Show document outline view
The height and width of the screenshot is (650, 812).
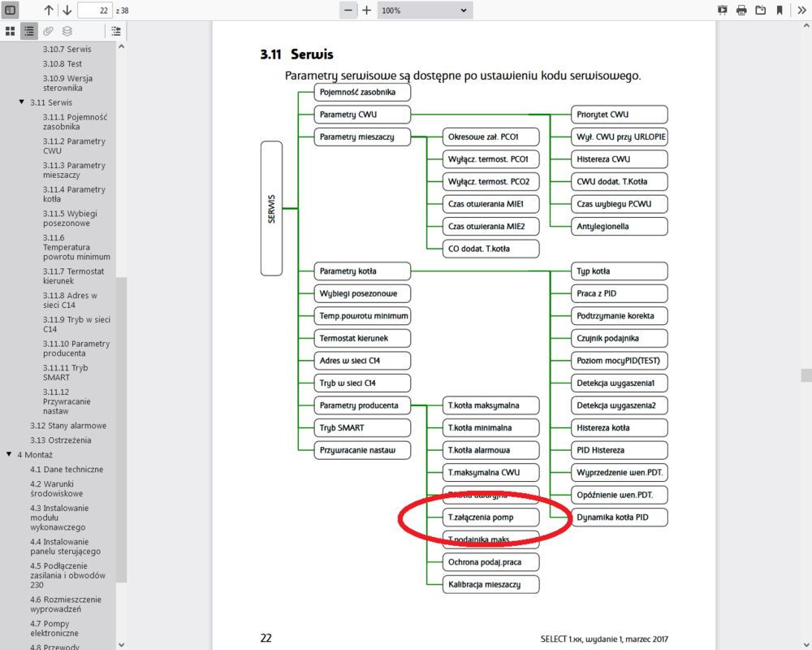pos(29,31)
